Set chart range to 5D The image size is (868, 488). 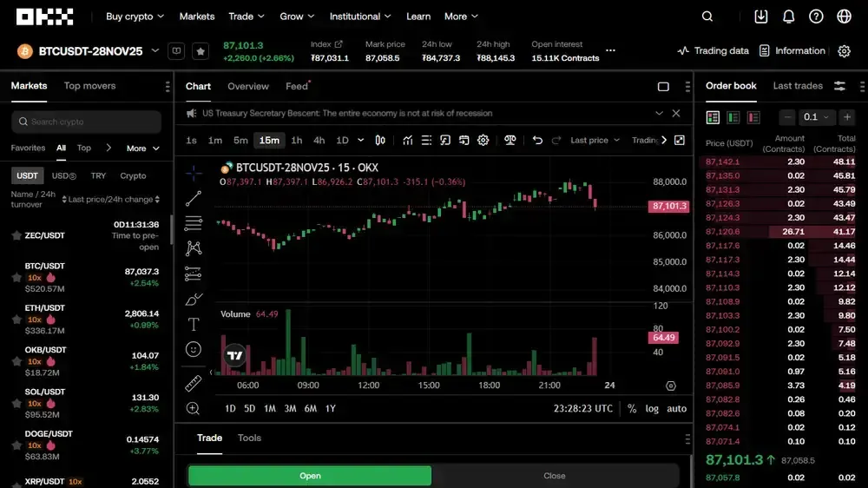[250, 408]
